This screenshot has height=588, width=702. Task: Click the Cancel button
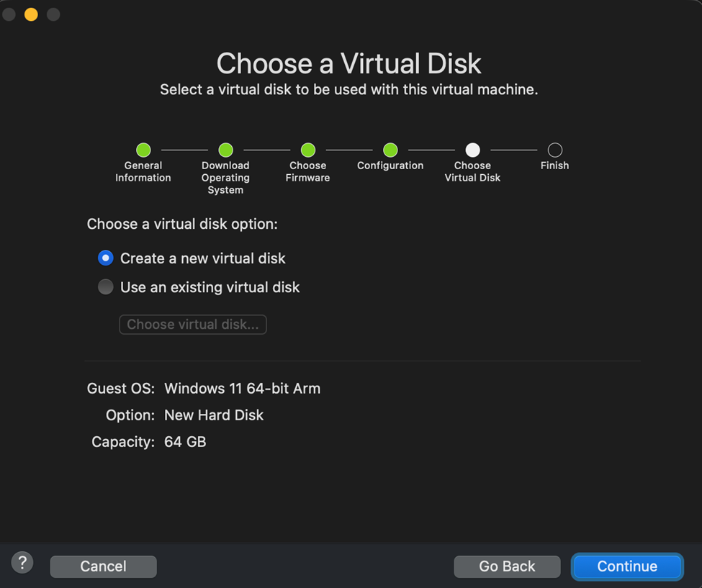pyautogui.click(x=103, y=566)
